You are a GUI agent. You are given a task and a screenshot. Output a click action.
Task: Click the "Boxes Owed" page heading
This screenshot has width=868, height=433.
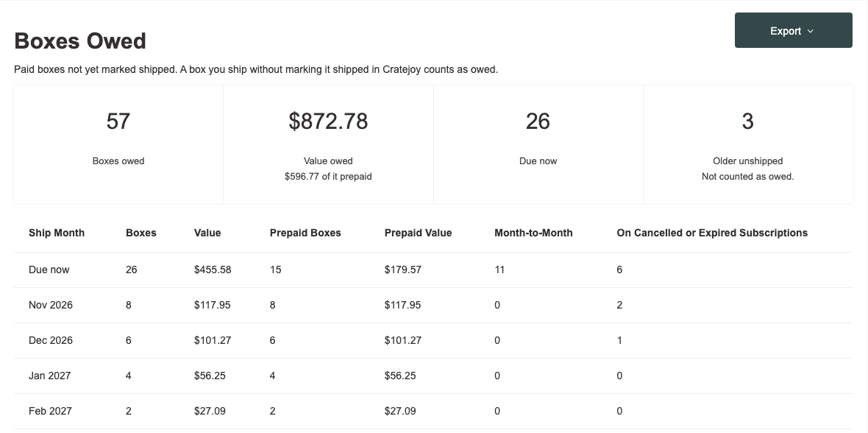click(x=80, y=41)
